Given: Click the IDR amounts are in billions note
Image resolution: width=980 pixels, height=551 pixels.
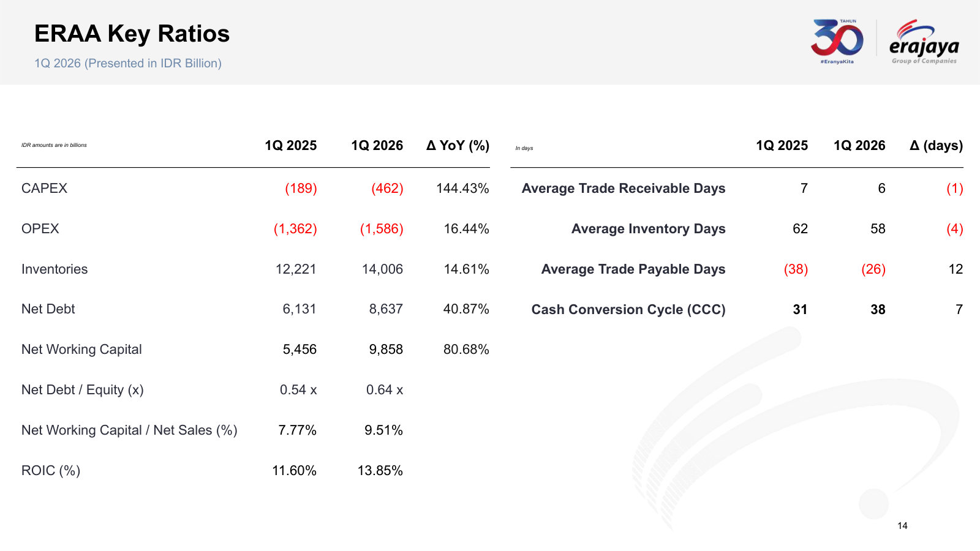Looking at the screenshot, I should (x=54, y=145).
